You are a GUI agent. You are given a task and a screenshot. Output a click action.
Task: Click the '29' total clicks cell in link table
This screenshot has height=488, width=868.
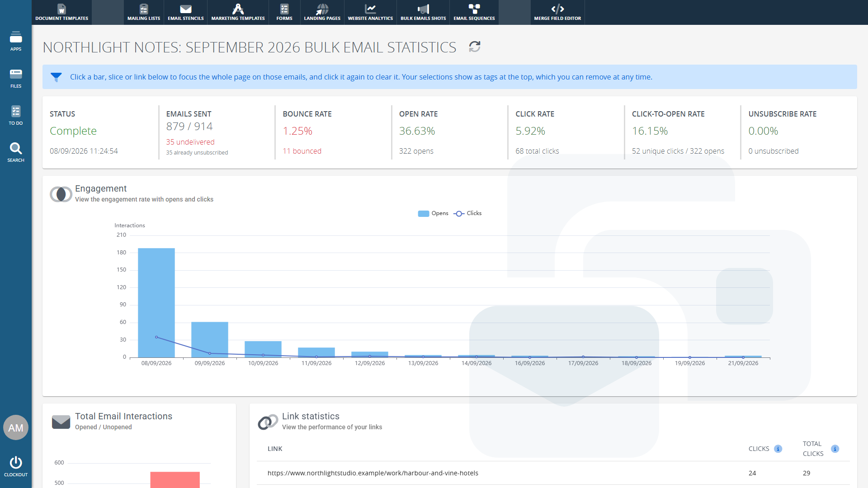pos(807,473)
